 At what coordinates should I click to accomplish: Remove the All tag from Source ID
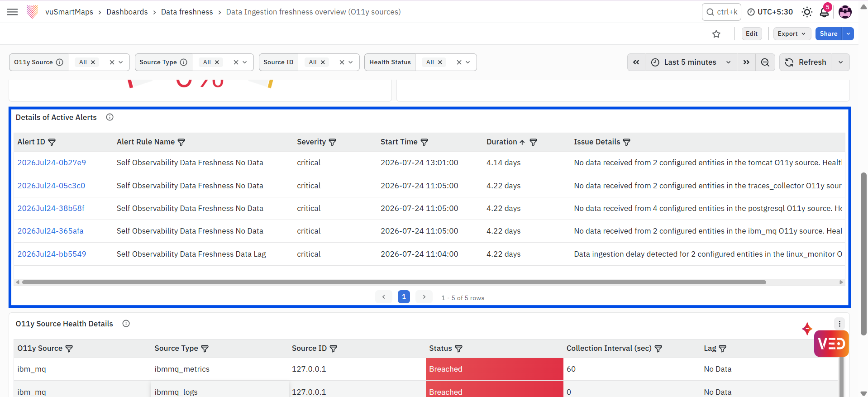pyautogui.click(x=323, y=62)
